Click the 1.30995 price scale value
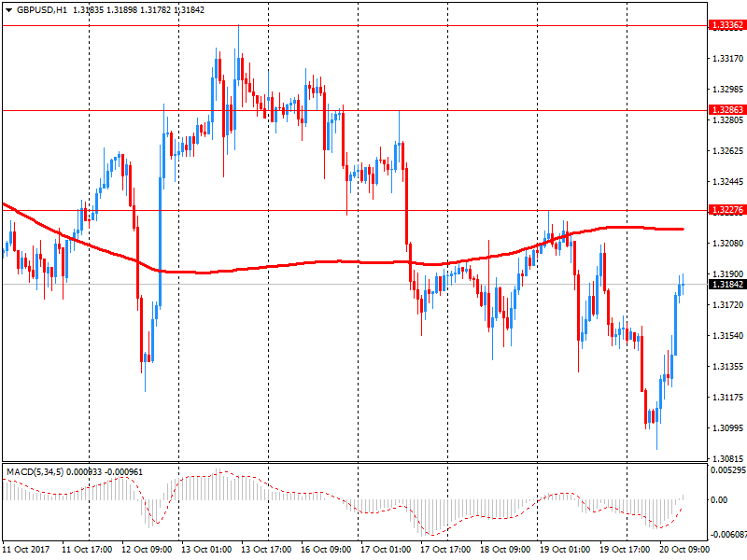747x560 pixels. (727, 428)
